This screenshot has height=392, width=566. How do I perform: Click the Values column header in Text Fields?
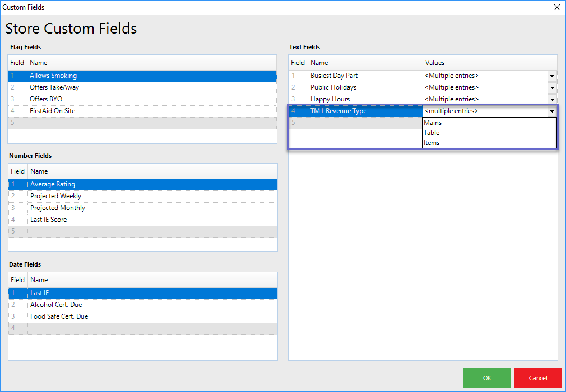click(490, 63)
